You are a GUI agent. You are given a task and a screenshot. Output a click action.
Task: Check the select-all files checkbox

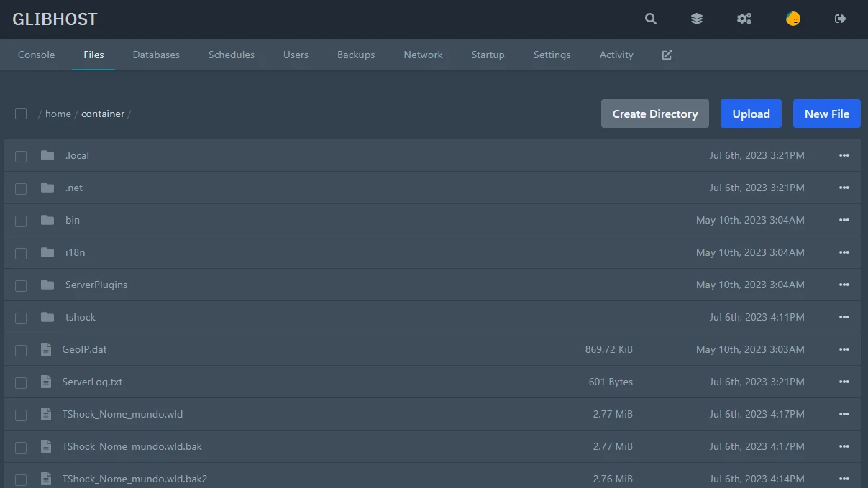pyautogui.click(x=21, y=114)
